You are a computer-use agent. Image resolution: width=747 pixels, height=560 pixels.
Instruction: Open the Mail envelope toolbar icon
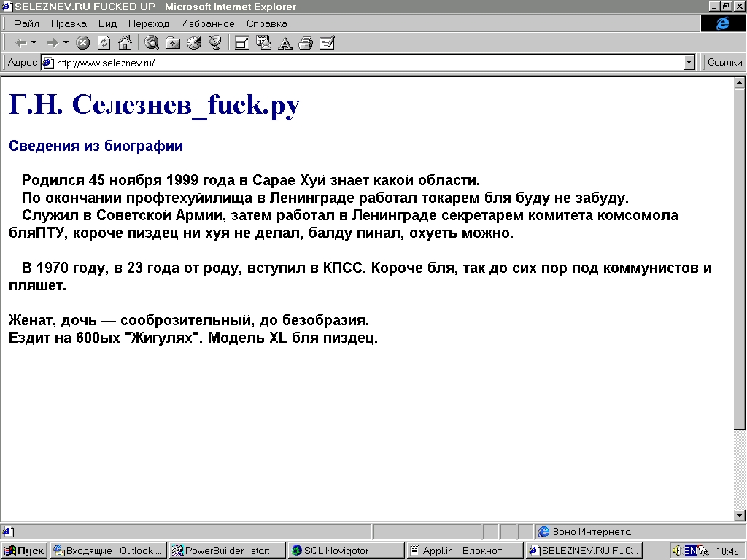[x=263, y=43]
